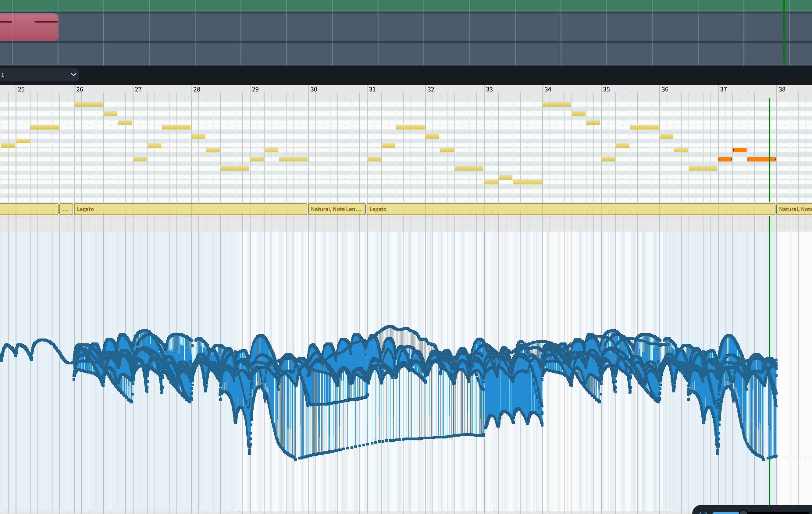The image size is (812, 514).
Task: Click bar 27 in the ruler
Action: point(138,89)
